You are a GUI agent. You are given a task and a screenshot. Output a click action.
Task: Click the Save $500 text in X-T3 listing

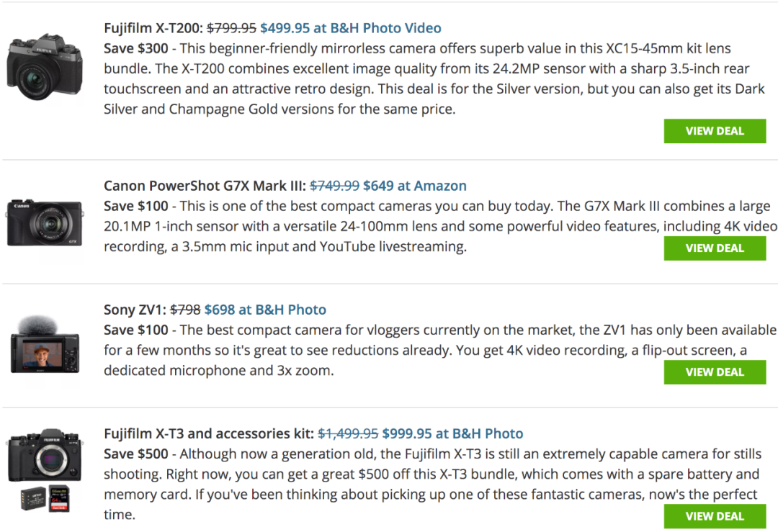(x=136, y=454)
